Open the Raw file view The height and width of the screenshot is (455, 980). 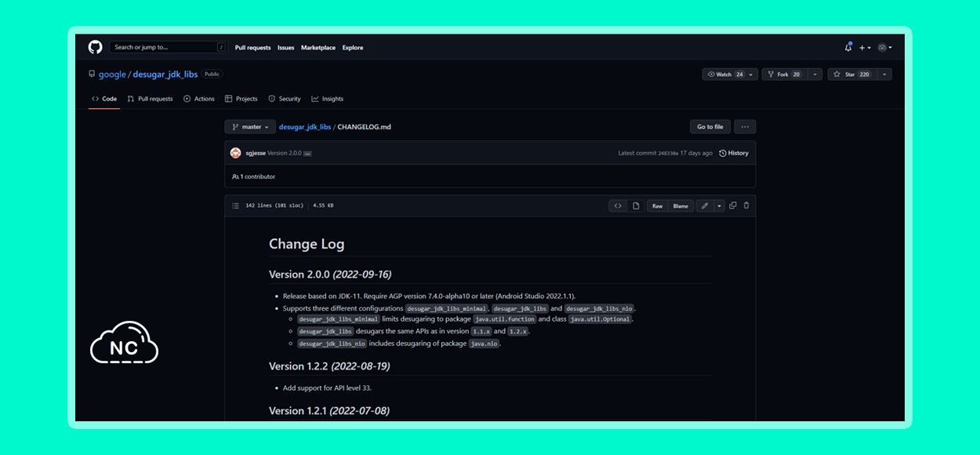coord(657,206)
